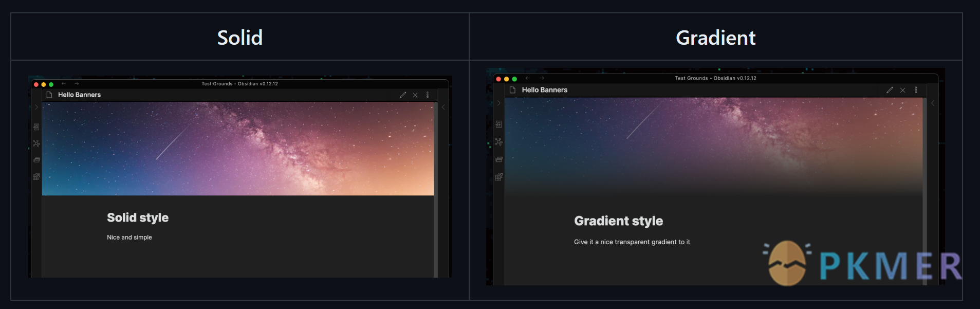This screenshot has height=309, width=980.
Task: Open graph view icon in Solid window ribbon
Action: pyautogui.click(x=36, y=143)
